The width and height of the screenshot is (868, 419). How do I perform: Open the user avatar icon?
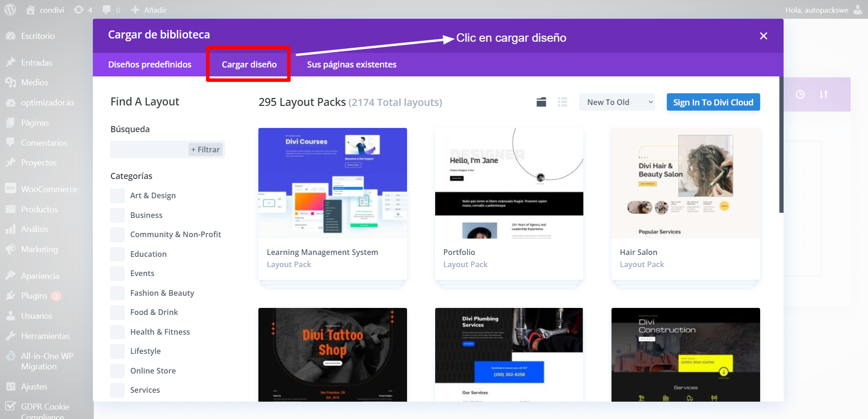click(858, 9)
